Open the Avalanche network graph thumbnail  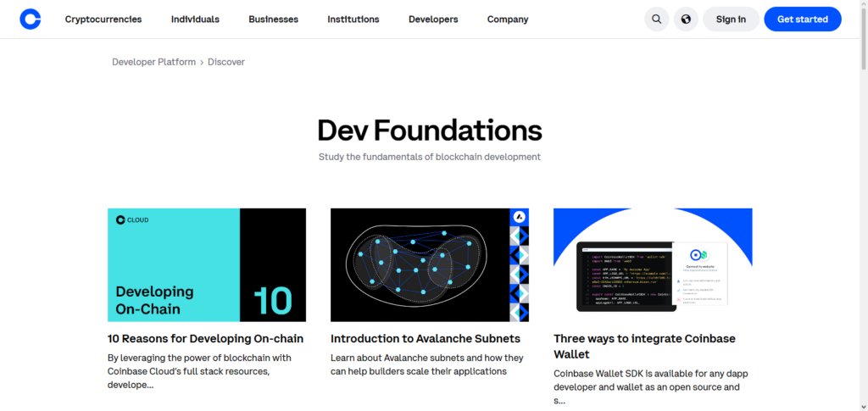pyautogui.click(x=430, y=265)
